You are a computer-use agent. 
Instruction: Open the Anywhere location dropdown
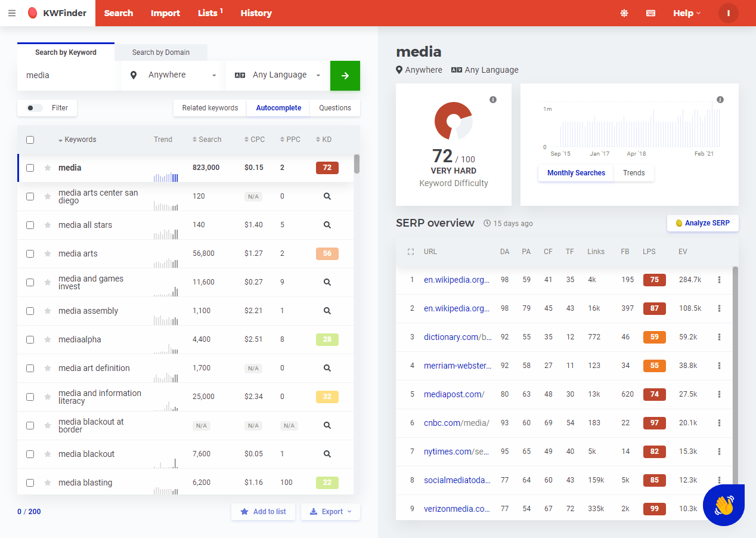pos(173,75)
